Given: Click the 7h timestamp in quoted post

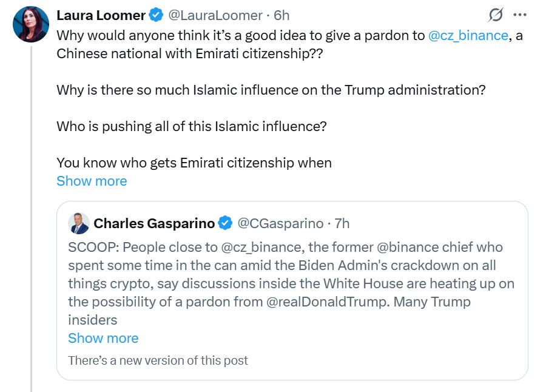Looking at the screenshot, I should click(341, 223).
